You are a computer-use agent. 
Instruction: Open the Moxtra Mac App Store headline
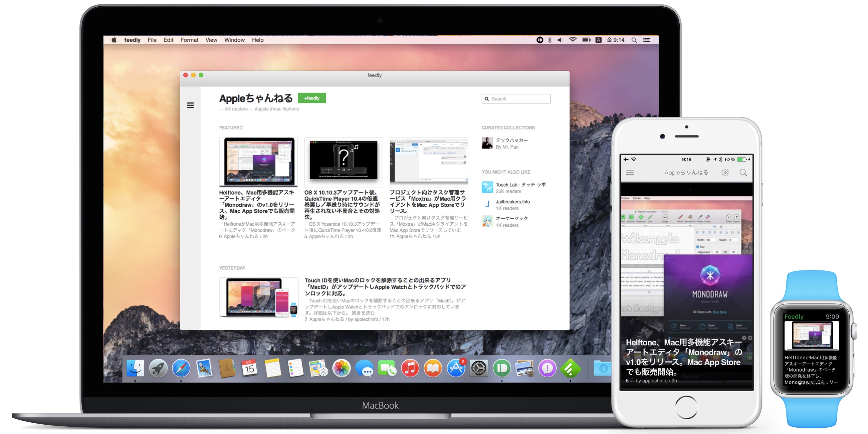click(428, 202)
